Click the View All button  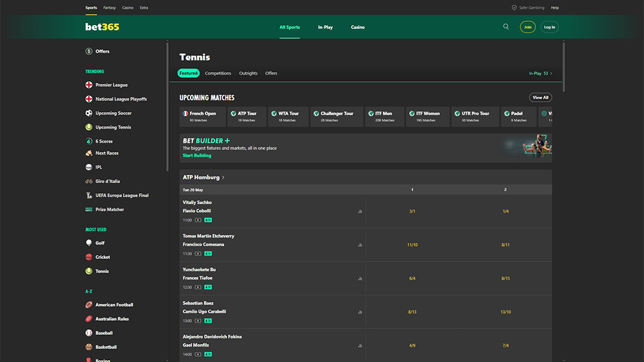pos(540,98)
